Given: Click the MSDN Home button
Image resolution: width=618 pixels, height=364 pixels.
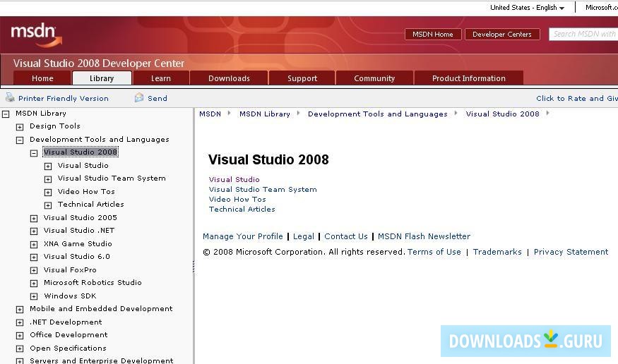Looking at the screenshot, I should coord(433,35).
